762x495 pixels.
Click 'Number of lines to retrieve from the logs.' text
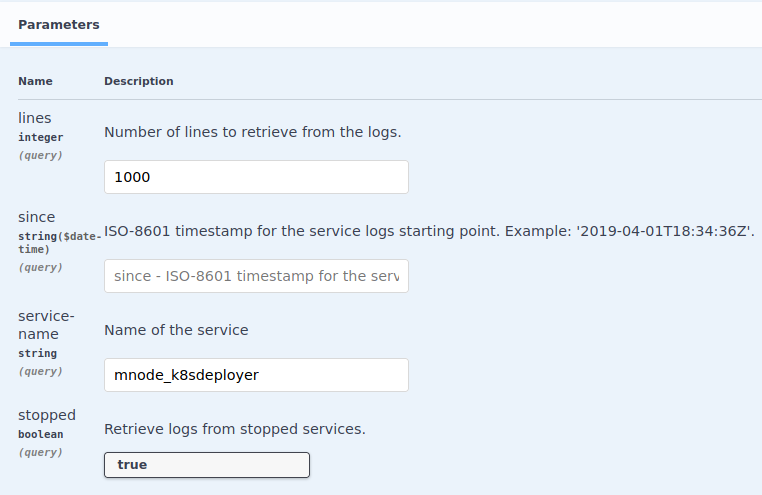(253, 132)
